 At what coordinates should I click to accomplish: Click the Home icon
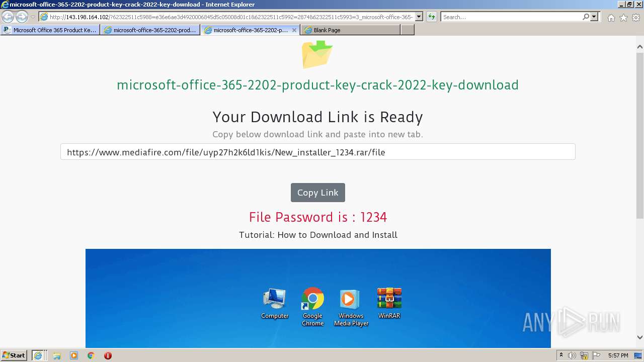[611, 18]
